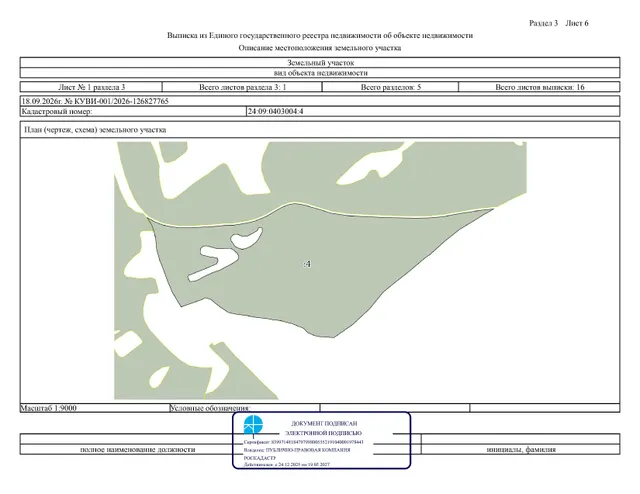Click the "ЭЛЕКТРОННОЙ ПОДПИСЬЮ" stamp line
This screenshot has width=640, height=494.
(323, 433)
